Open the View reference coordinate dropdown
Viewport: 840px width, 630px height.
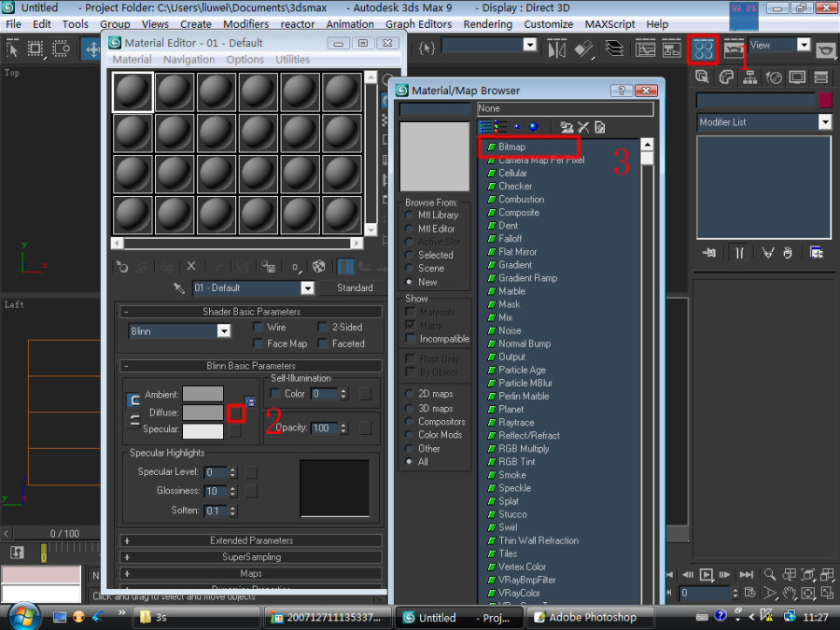[805, 45]
